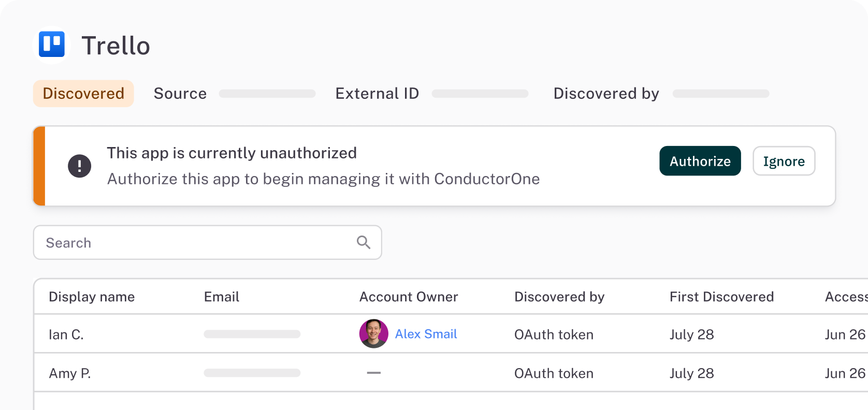Click the Discovered status badge
This screenshot has width=868, height=410.
(x=83, y=94)
